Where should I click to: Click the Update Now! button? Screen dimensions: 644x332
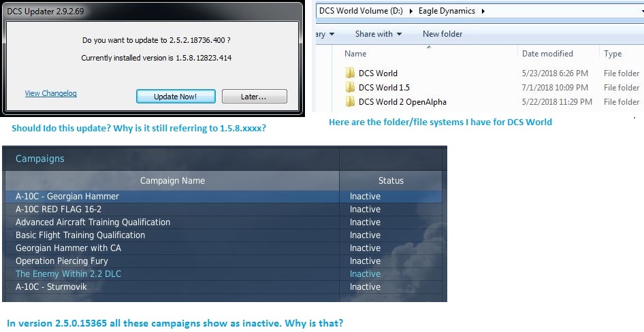coord(176,97)
